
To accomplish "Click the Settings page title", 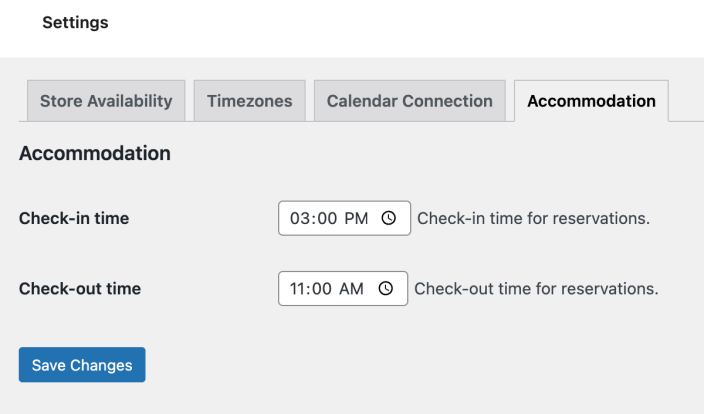I will click(75, 22).
